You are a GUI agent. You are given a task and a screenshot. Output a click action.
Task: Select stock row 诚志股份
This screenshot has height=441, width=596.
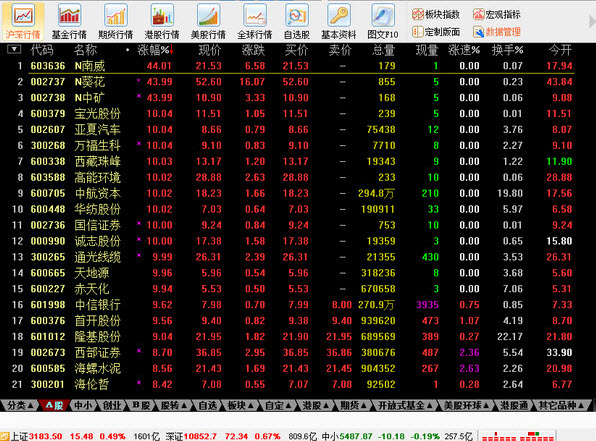291,241
